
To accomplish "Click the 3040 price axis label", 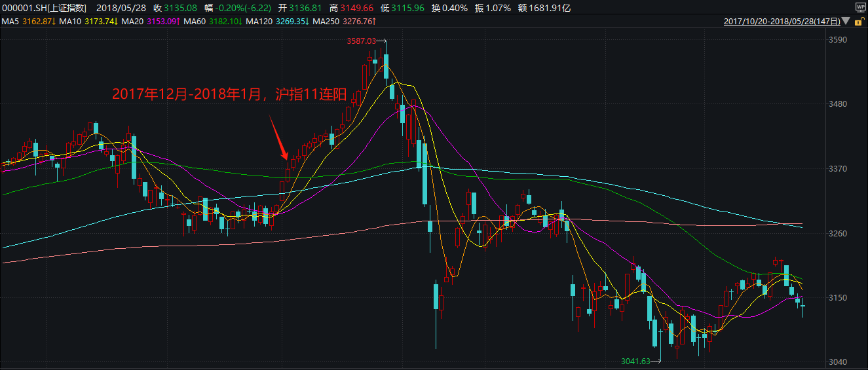I will point(839,361).
